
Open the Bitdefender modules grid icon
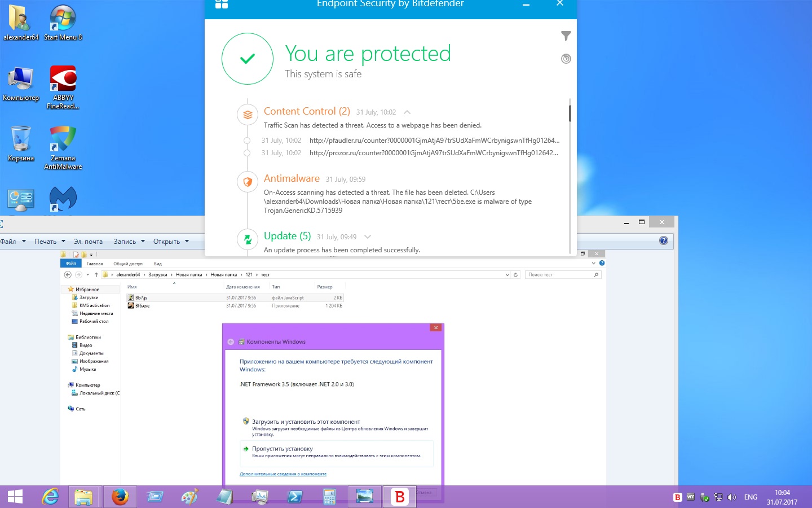point(222,4)
